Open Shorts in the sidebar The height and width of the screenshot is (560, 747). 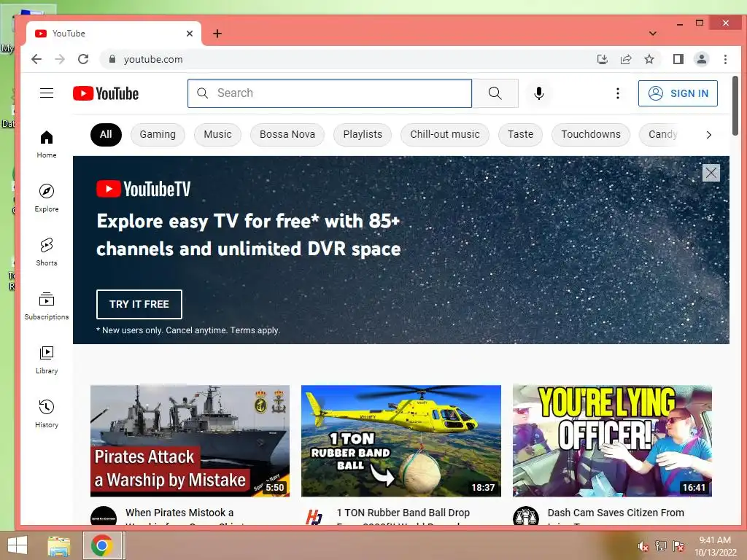(47, 252)
